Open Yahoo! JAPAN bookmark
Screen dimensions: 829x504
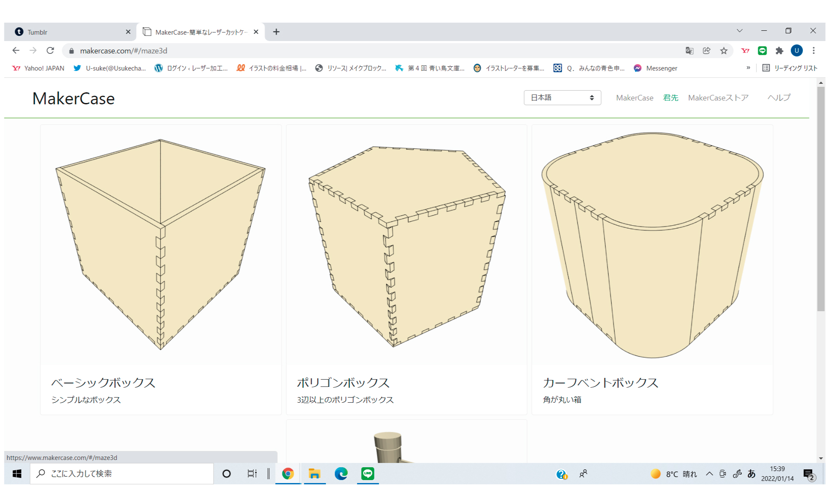coord(38,68)
